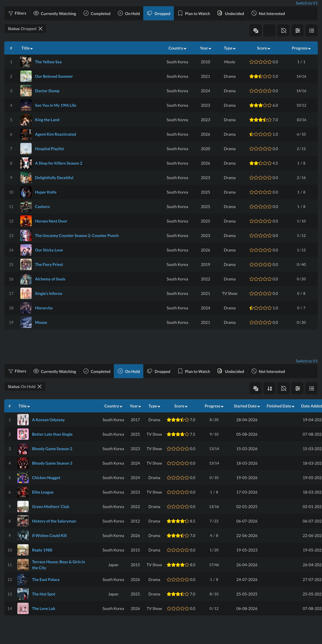Click the '17/46' progress of Terrace House
This screenshot has height=644, width=322.
pyautogui.click(x=214, y=565)
